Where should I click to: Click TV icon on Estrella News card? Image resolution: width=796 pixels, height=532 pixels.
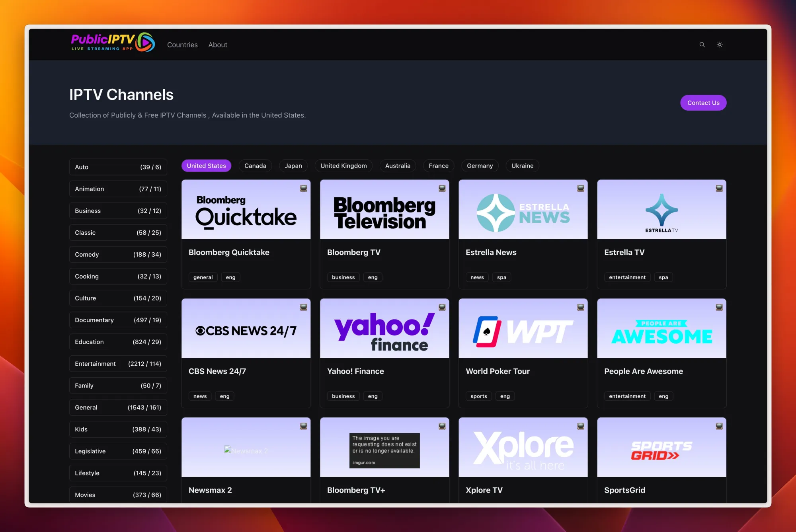pyautogui.click(x=581, y=188)
